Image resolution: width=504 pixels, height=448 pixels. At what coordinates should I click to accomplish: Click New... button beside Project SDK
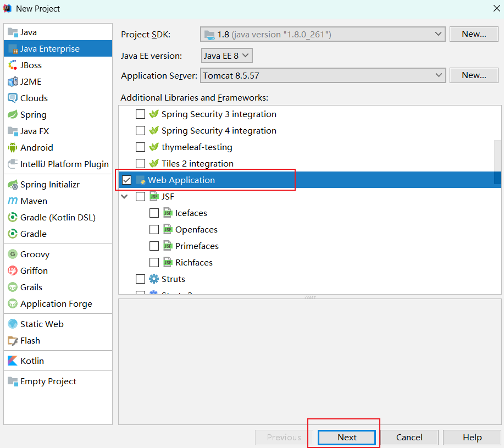pyautogui.click(x=474, y=34)
